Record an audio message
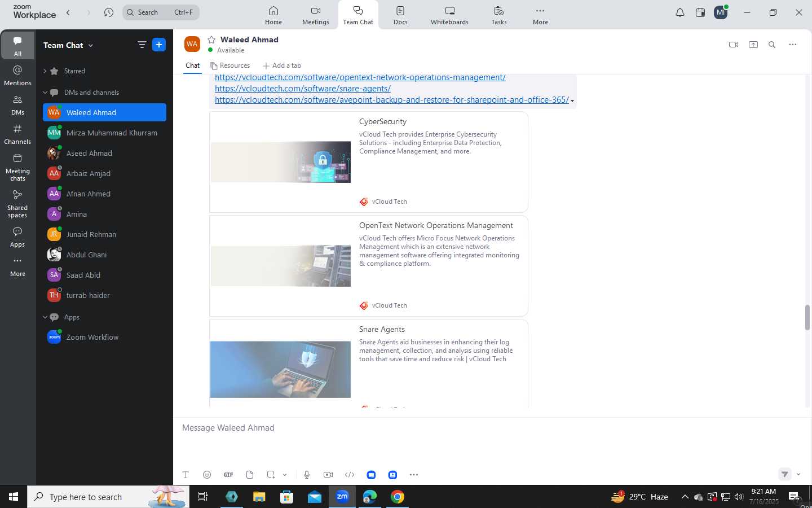The image size is (812, 508). (307, 475)
